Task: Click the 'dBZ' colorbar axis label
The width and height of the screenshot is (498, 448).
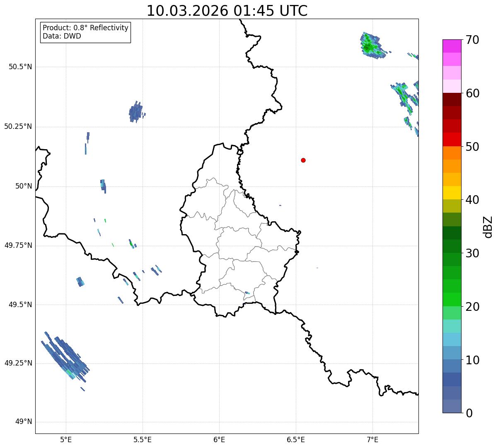Action: point(488,227)
